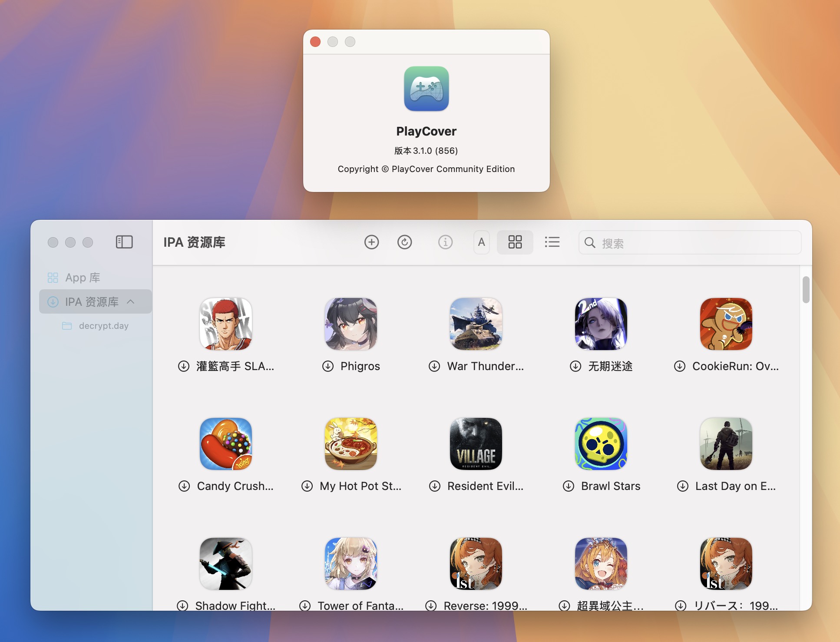Click the decrypt.day tree item
This screenshot has height=642, width=840.
[x=103, y=325]
